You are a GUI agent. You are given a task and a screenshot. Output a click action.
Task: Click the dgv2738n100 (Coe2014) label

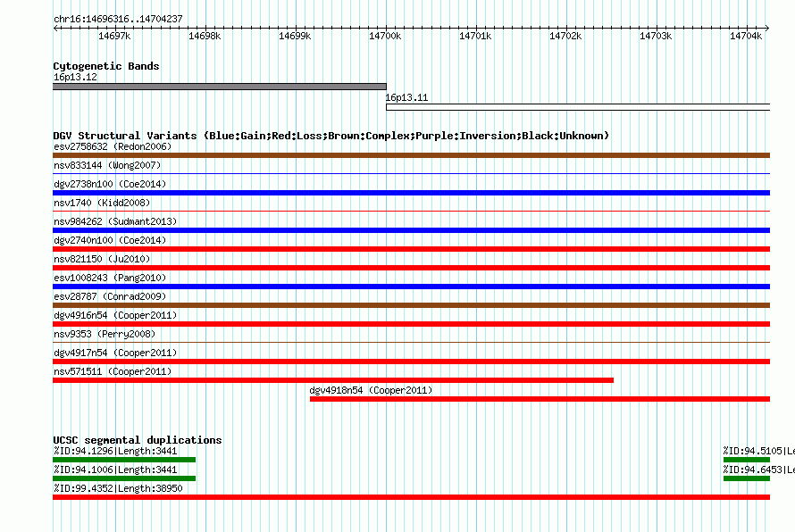pos(110,184)
